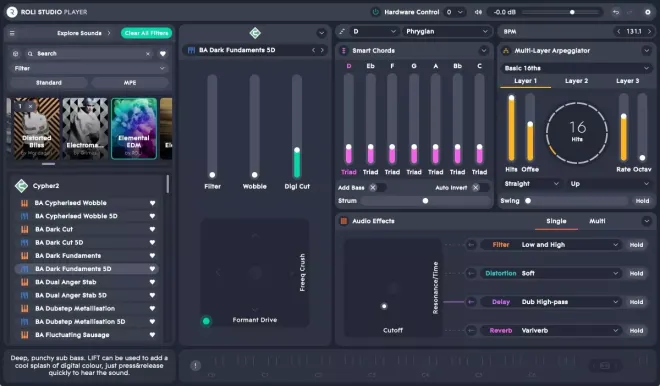Click the Clear All Filters button

(146, 33)
